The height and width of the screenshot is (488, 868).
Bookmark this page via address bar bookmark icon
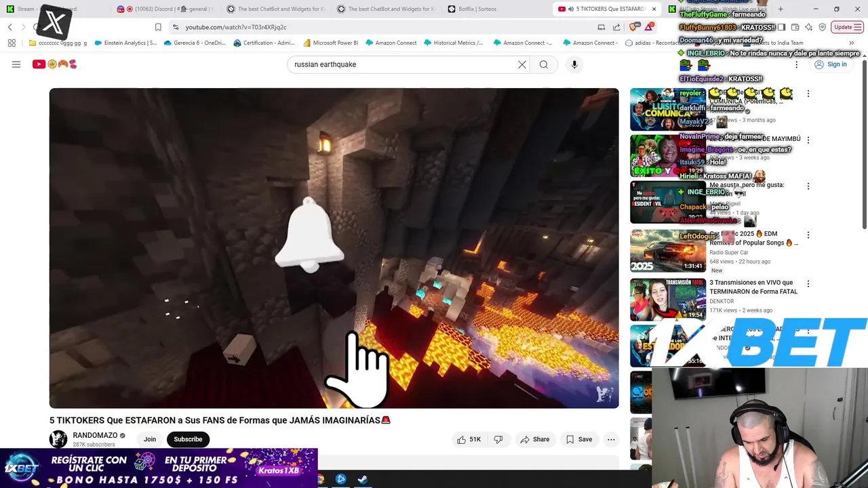158,27
